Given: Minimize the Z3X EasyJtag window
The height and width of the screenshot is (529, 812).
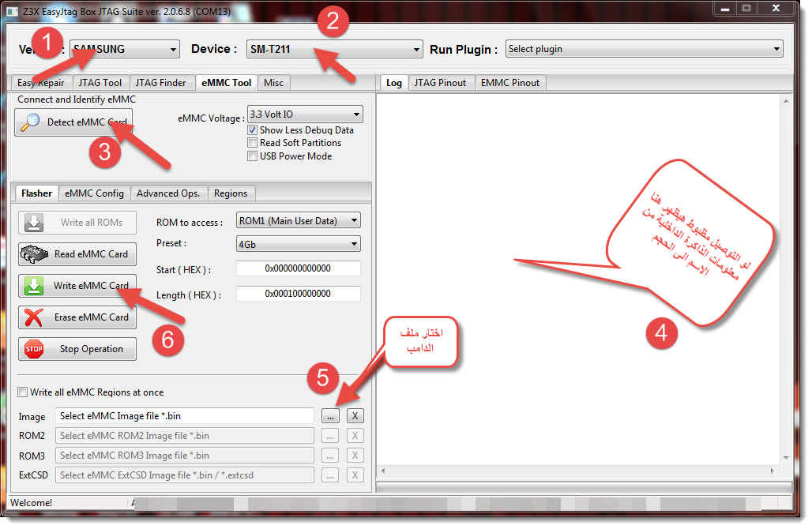Looking at the screenshot, I should click(x=725, y=8).
